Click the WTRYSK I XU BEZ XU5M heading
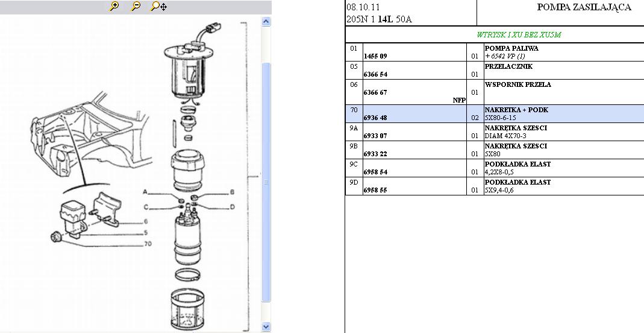 518,35
